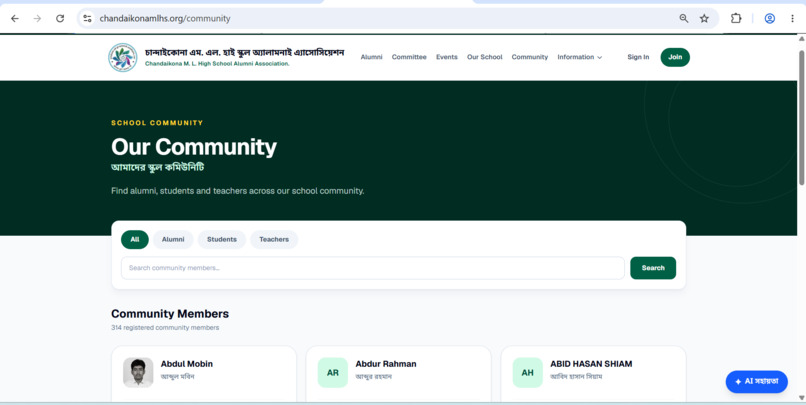Viewport: 806px width, 405px height.
Task: Click the SCHOOL COMMUNITY label
Action: 157,123
